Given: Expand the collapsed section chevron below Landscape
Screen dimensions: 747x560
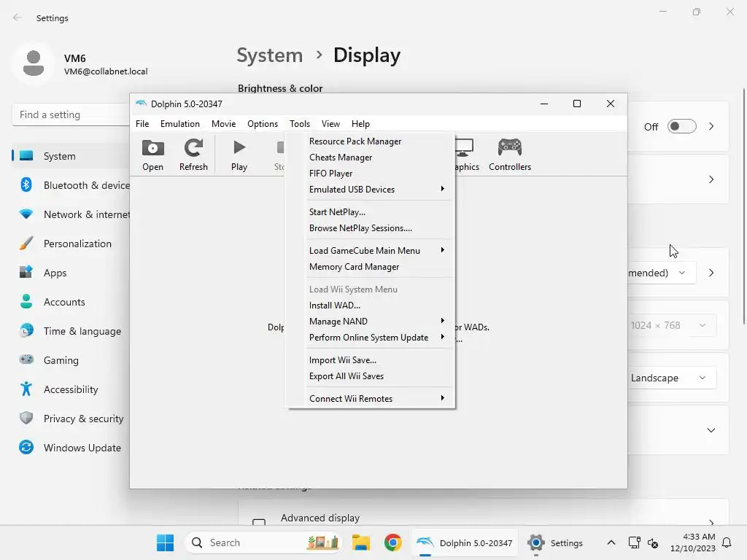Looking at the screenshot, I should coord(711,430).
